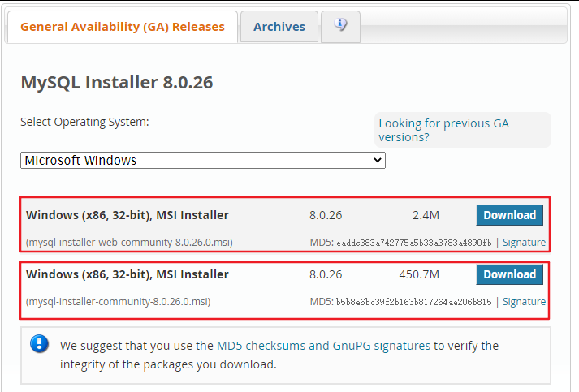This screenshot has height=392, width=579.
Task: Follow the previous GA versions link
Action: tap(443, 130)
